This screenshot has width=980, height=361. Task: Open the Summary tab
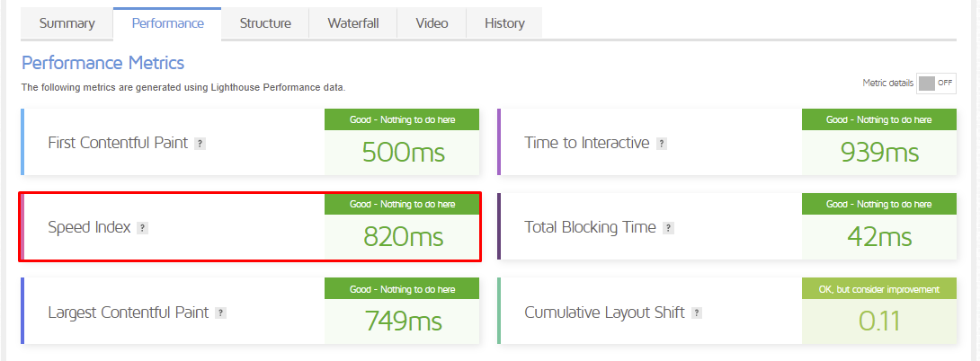67,23
